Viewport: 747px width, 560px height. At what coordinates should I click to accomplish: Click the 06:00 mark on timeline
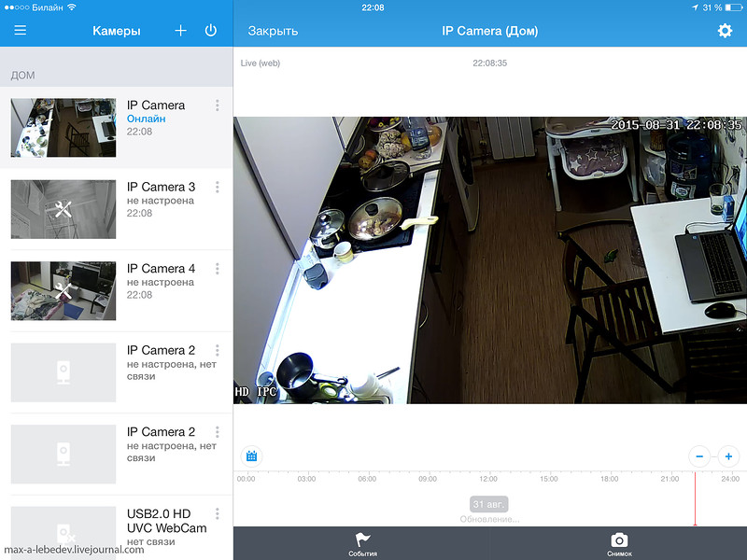[367, 479]
